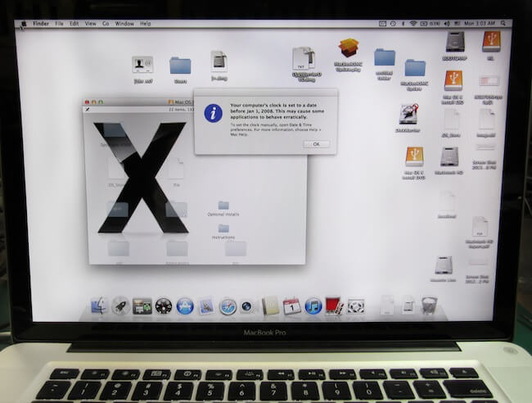Launch Safari from the Dock
The height and width of the screenshot is (403, 532).
pos(228,306)
